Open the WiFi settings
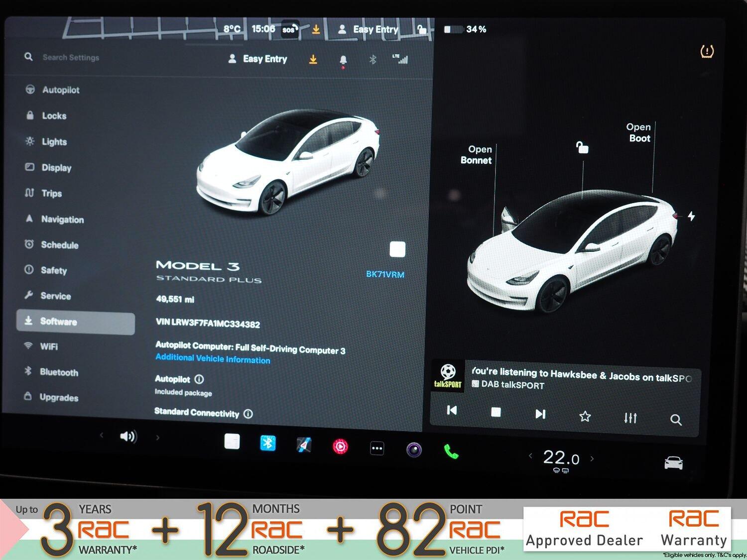 49,346
